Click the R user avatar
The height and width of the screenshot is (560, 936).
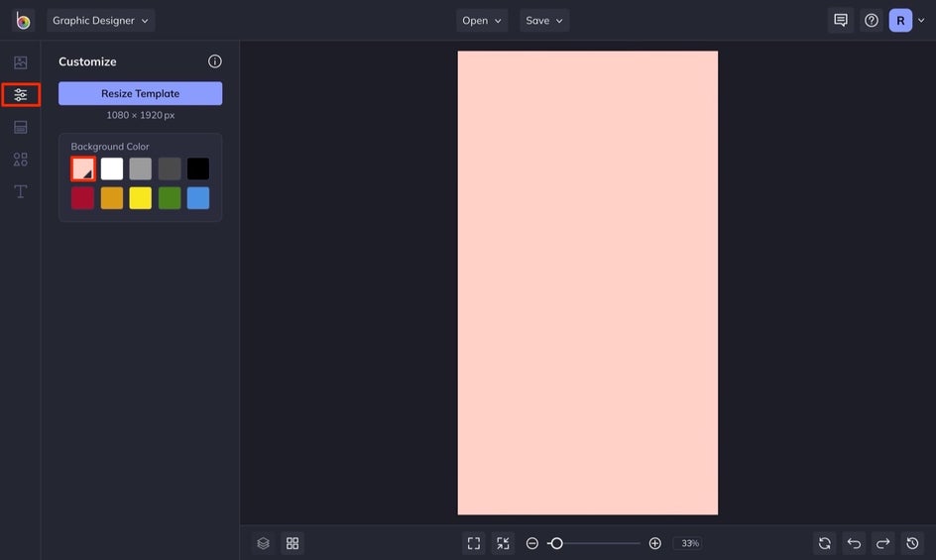click(x=900, y=20)
